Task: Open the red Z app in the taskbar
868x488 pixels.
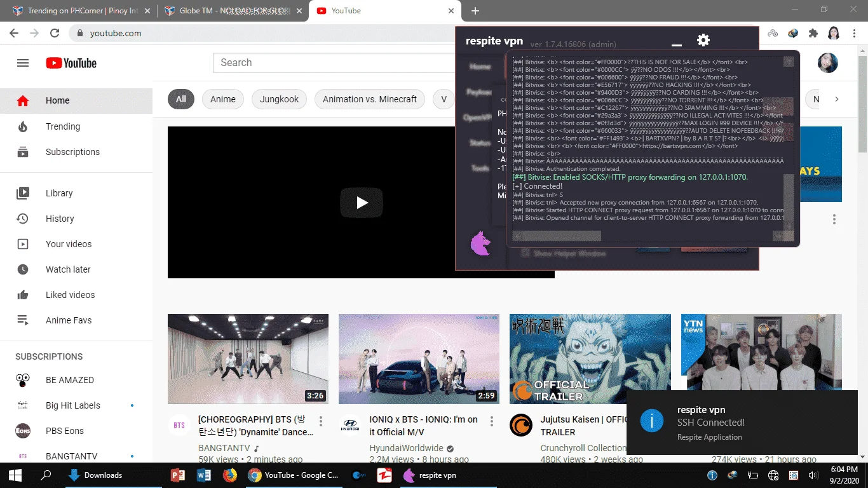Action: [384, 475]
